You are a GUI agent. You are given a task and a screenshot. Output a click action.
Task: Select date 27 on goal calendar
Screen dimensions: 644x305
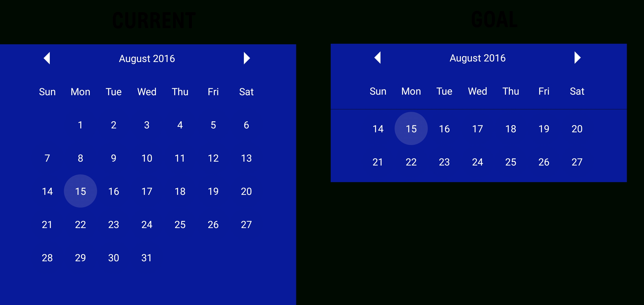[575, 162]
